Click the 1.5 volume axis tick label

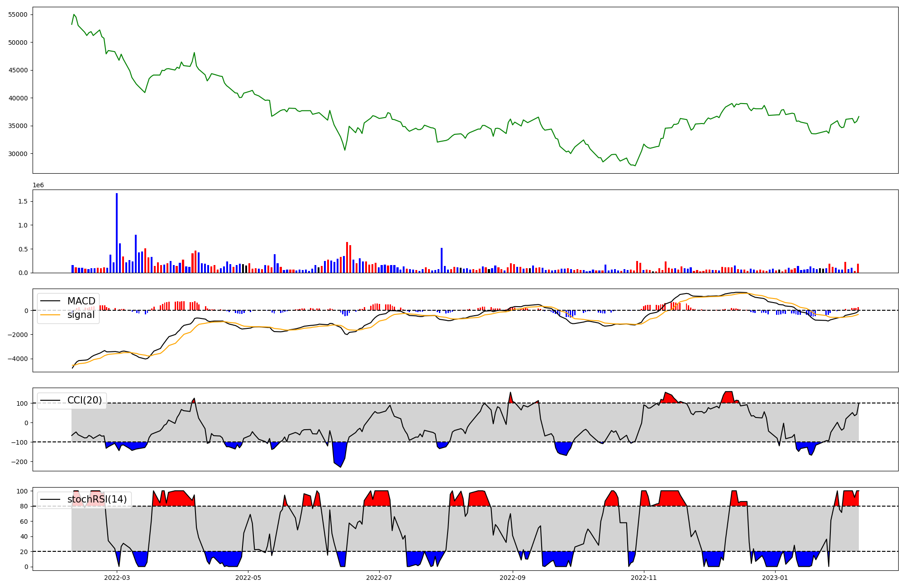tap(23, 201)
